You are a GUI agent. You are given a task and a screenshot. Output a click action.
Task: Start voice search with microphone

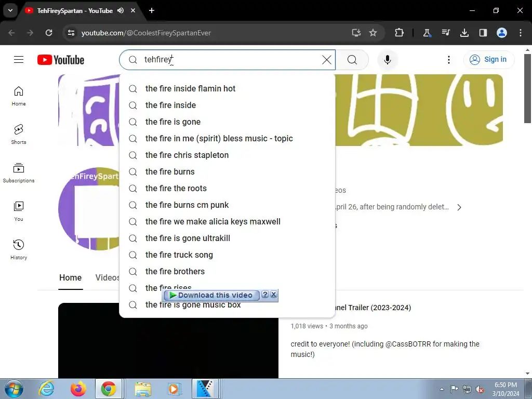(387, 60)
